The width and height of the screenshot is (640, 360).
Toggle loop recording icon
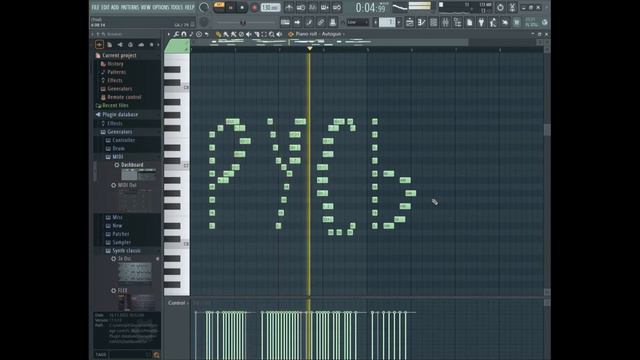(x=337, y=7)
